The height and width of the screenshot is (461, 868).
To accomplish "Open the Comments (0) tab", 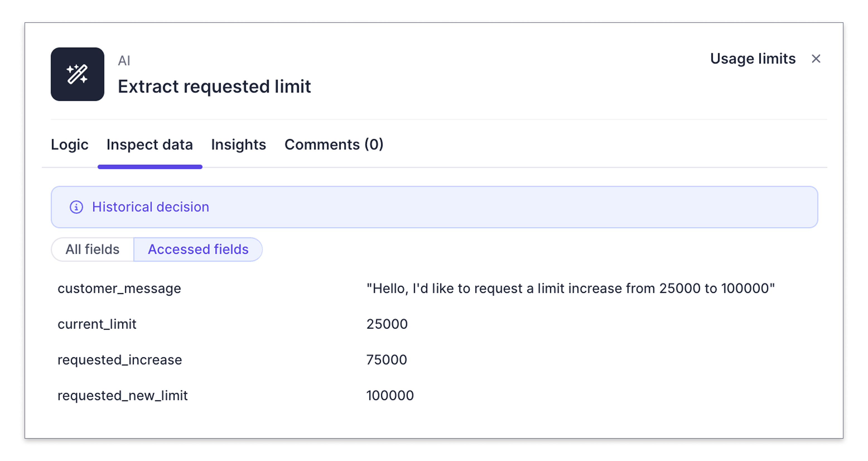I will [x=334, y=145].
